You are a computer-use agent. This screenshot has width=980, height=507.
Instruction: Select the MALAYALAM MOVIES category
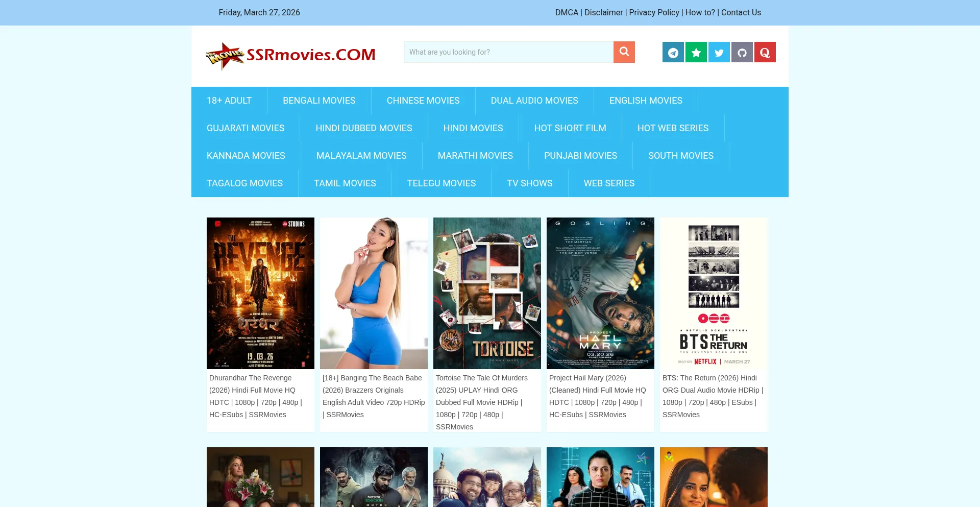(361, 156)
